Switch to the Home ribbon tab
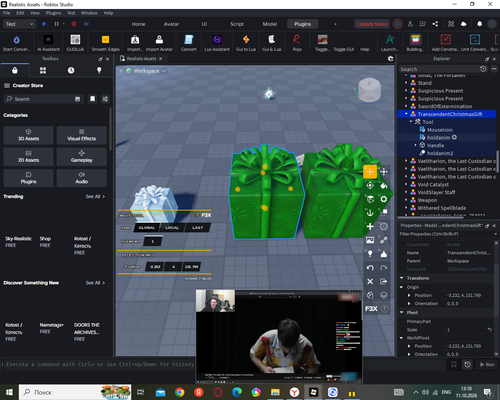The image size is (500, 400). (x=138, y=24)
